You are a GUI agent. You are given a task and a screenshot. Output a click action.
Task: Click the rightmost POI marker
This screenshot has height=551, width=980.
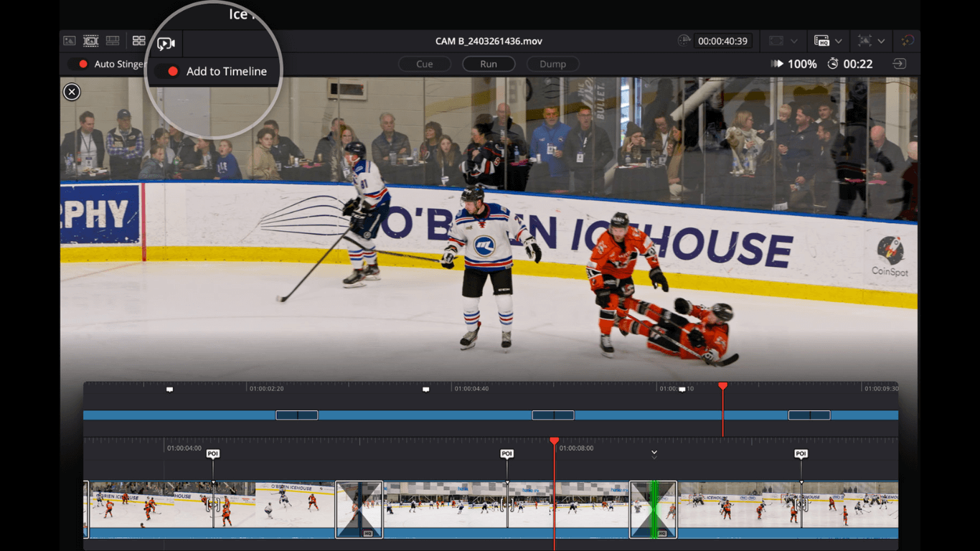click(801, 453)
